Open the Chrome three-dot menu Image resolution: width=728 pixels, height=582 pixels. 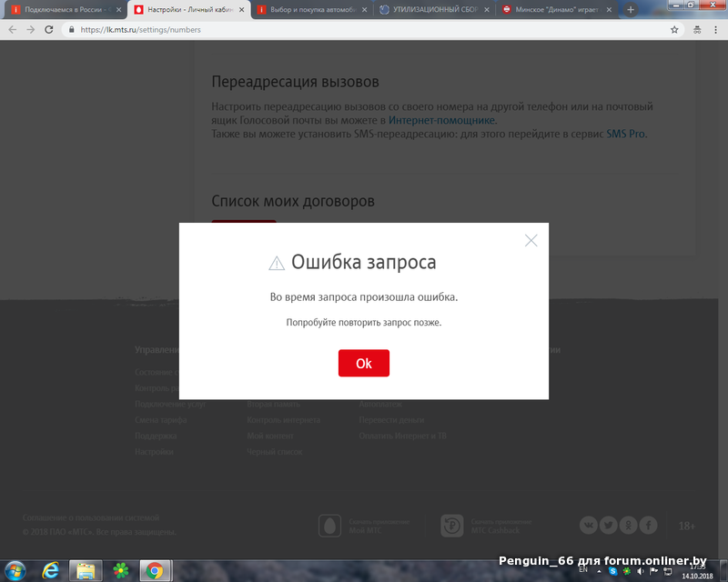click(x=715, y=30)
